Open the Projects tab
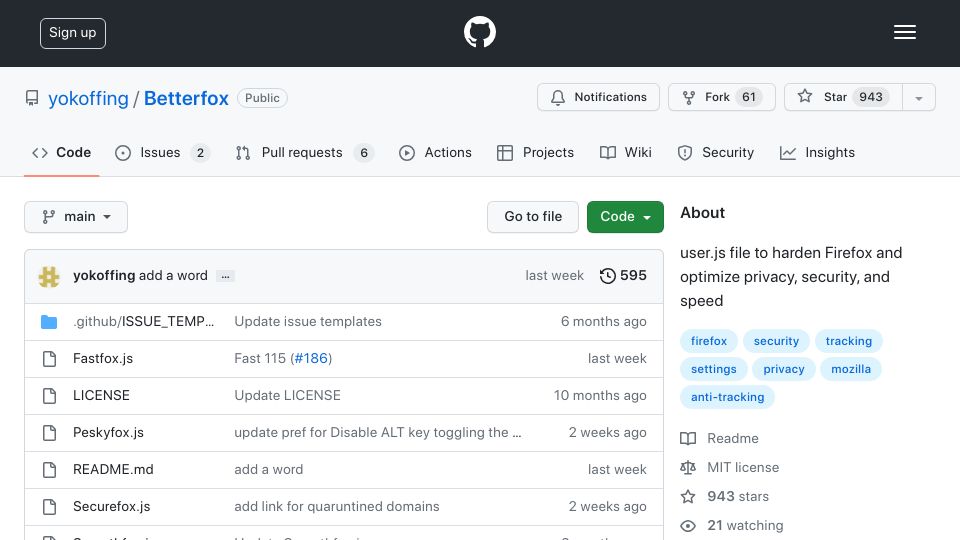Viewport: 960px width, 540px height. [x=535, y=152]
